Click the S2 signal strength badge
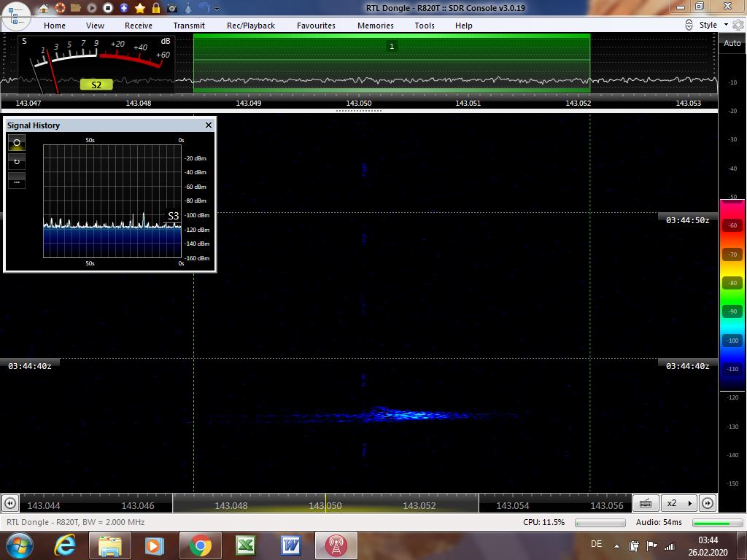 click(x=96, y=85)
